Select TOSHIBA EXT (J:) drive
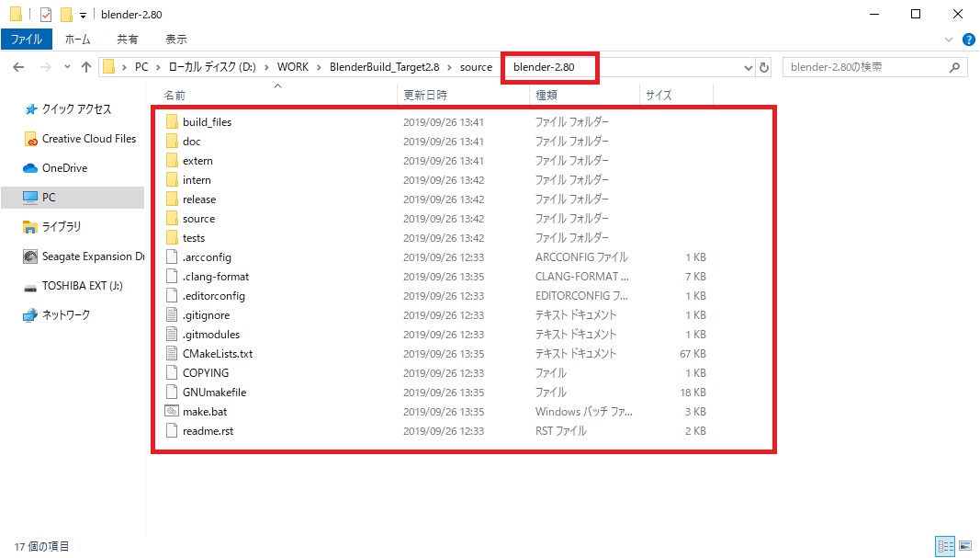The width and height of the screenshot is (980, 558). click(82, 286)
